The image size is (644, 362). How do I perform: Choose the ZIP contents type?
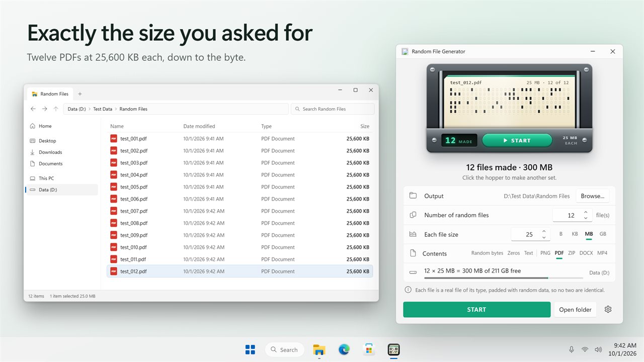point(572,253)
